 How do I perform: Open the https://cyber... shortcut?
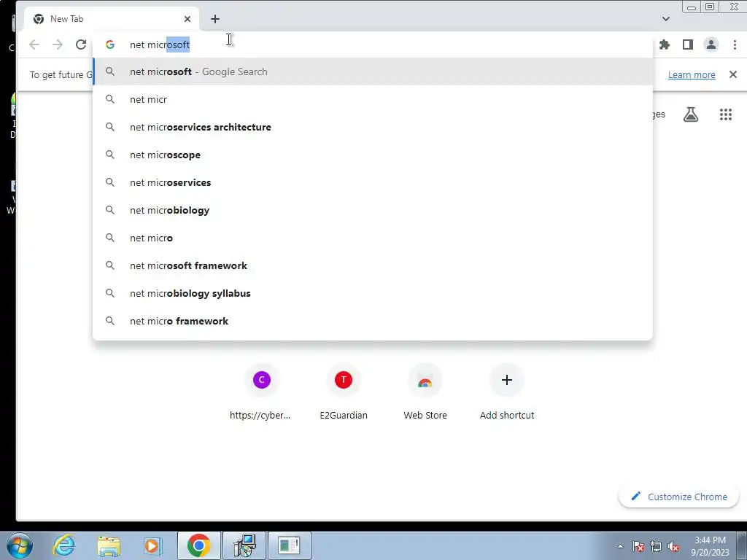coord(262,392)
